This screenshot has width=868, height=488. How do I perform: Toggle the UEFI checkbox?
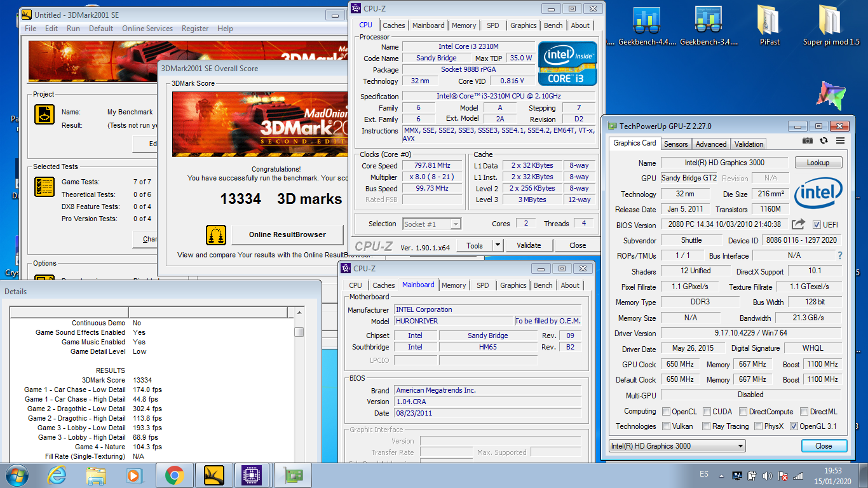click(x=817, y=225)
